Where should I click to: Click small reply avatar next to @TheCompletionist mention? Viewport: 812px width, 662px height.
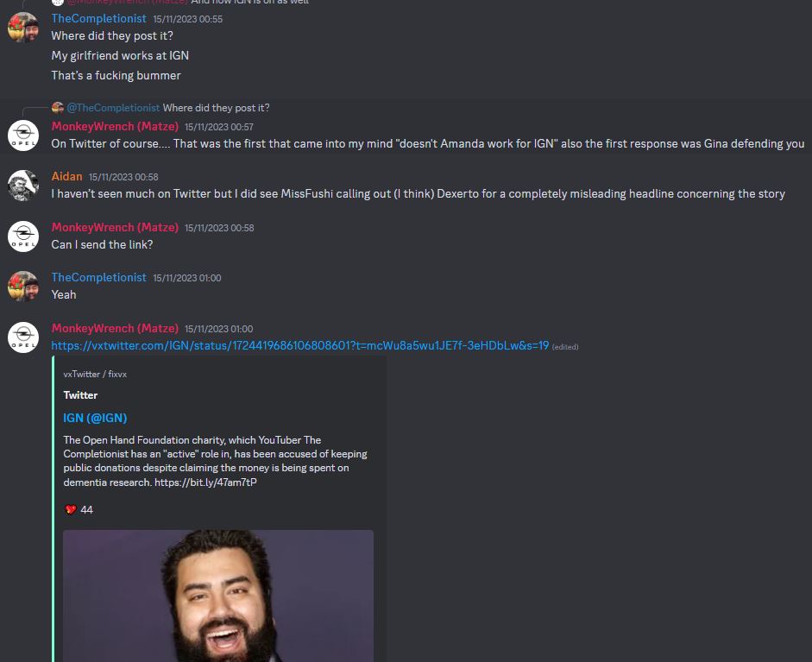(x=58, y=108)
